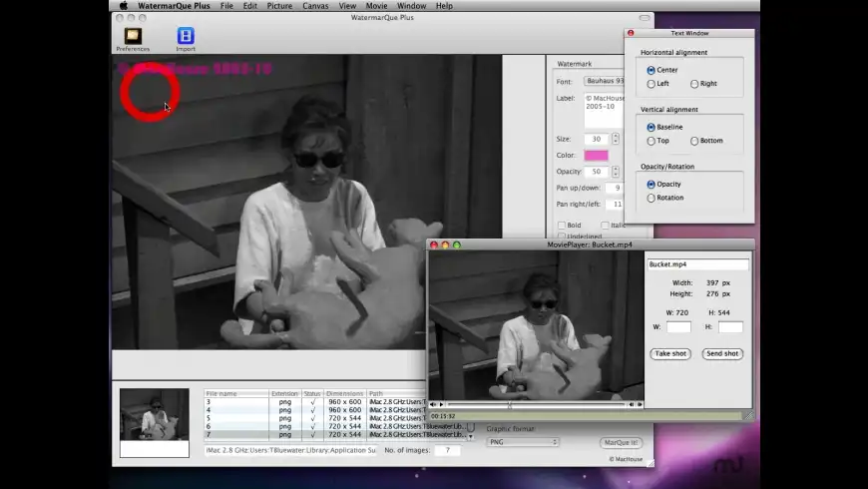Image resolution: width=868 pixels, height=489 pixels.
Task: Click the MoviePlayer mute speaker icon
Action: [433, 404]
